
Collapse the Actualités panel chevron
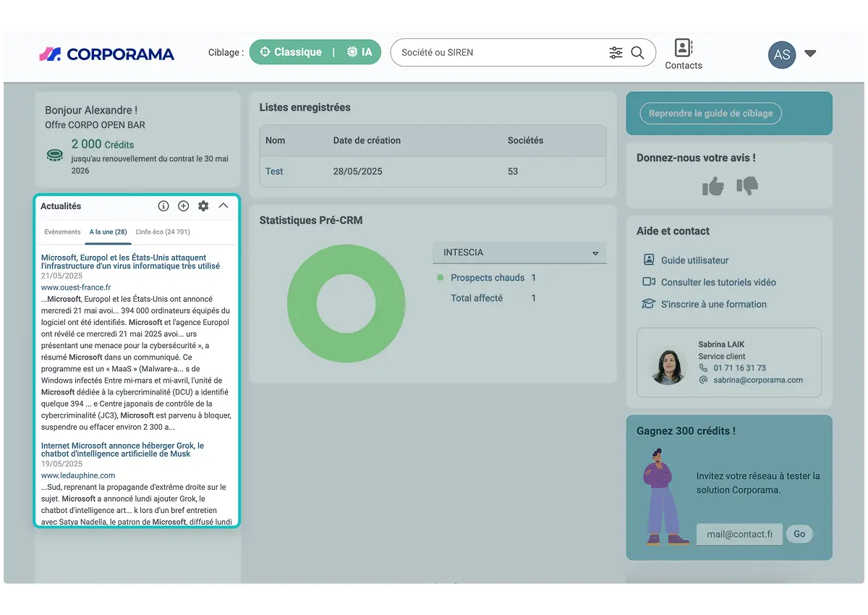point(224,206)
